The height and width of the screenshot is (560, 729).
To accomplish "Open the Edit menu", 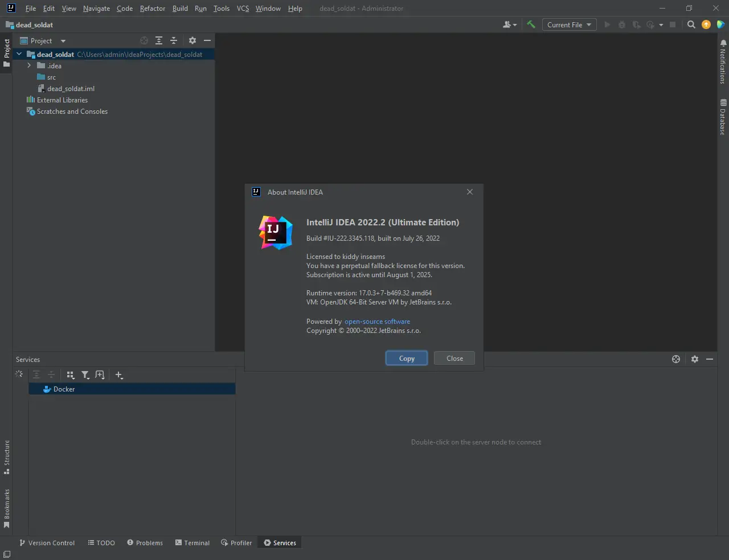I will [49, 9].
